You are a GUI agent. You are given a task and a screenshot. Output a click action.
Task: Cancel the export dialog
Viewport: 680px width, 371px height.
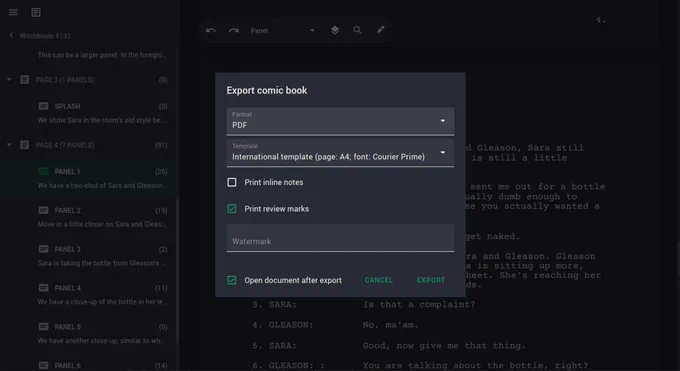point(379,280)
